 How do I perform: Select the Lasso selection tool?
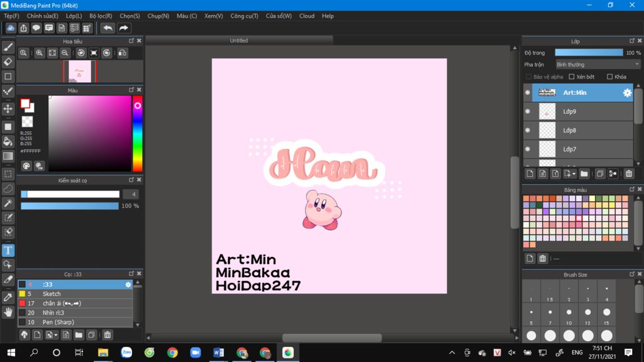(8, 189)
